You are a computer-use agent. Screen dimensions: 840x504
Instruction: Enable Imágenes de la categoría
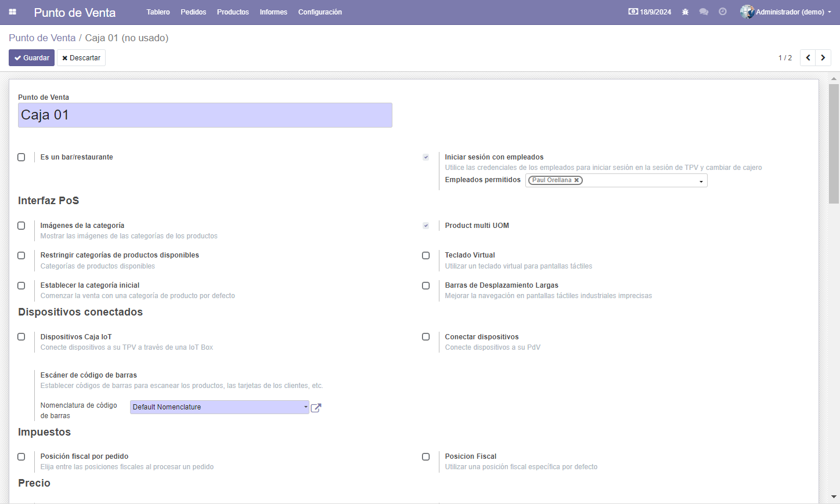(21, 226)
